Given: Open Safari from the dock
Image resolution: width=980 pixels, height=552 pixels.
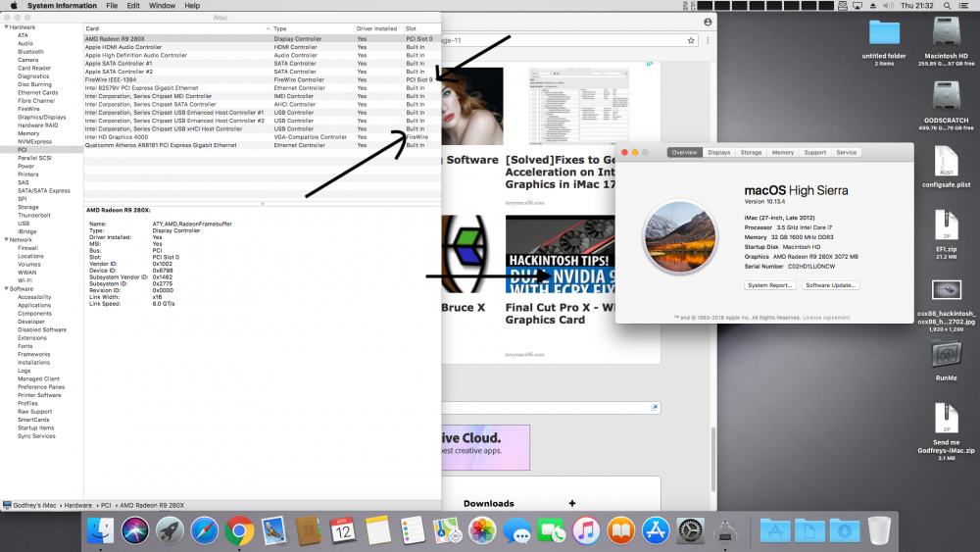Looking at the screenshot, I should click(x=205, y=531).
